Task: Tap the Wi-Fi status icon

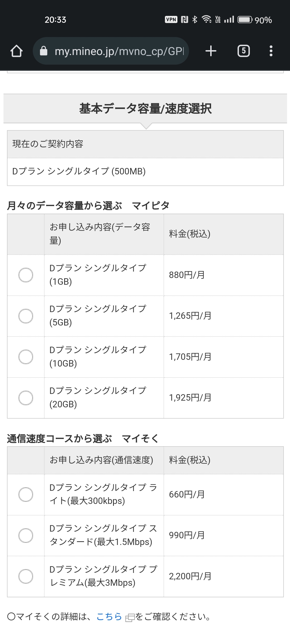Action: tap(206, 19)
